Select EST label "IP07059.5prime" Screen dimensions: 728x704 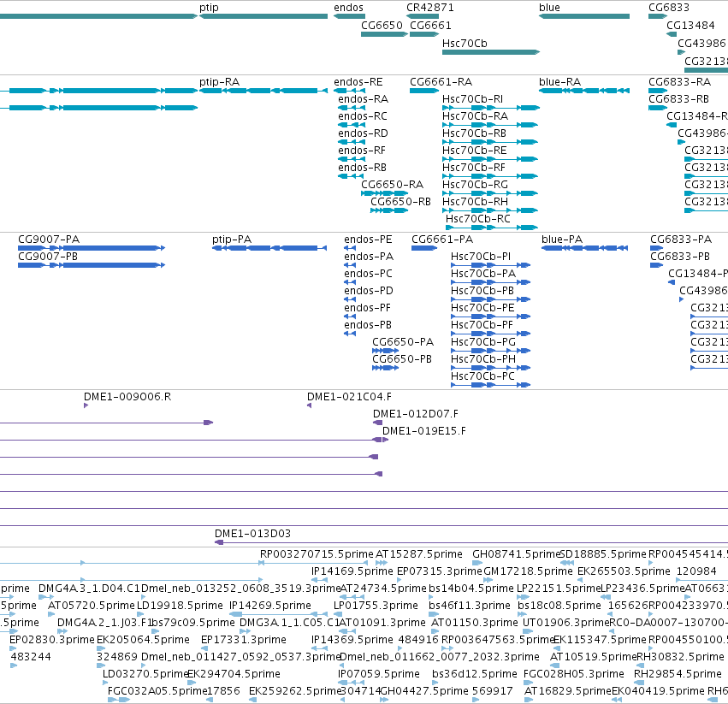coord(378,674)
